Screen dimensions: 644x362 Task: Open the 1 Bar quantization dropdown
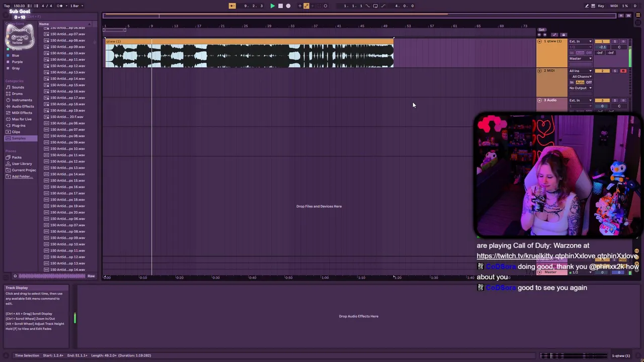coord(76,6)
